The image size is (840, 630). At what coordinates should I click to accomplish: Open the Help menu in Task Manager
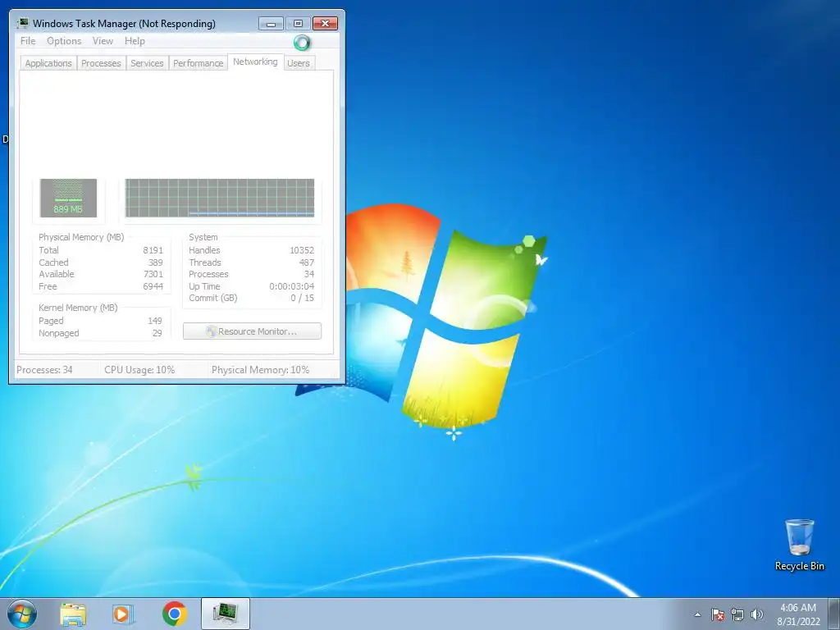tap(135, 41)
